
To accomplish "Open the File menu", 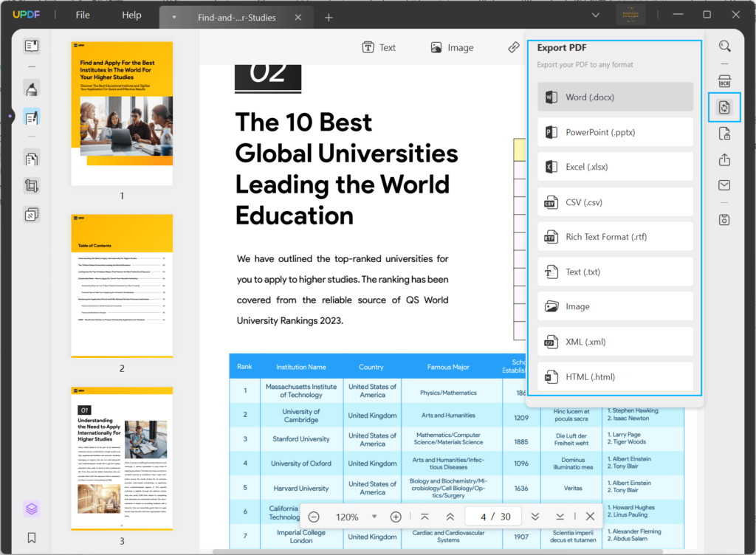I will [x=83, y=15].
